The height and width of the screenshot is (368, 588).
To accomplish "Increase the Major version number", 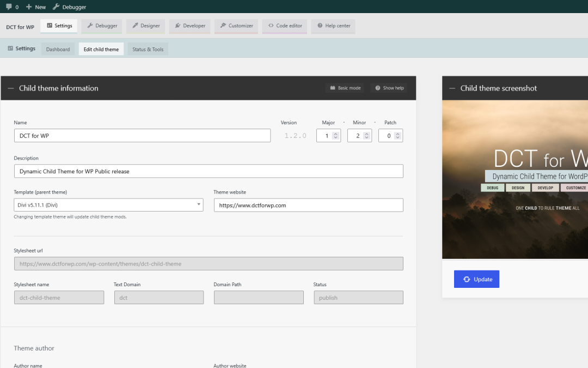I will [x=335, y=134].
